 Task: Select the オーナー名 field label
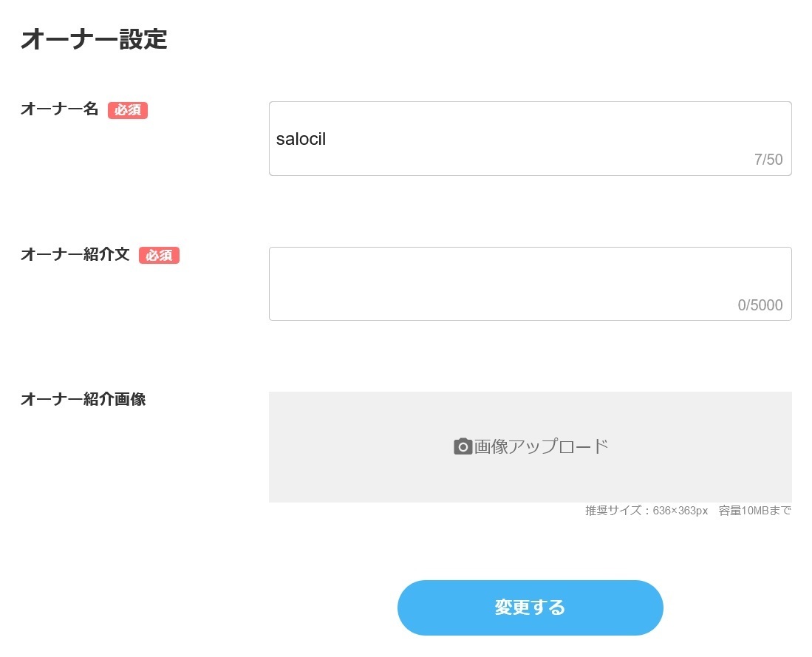click(60, 109)
